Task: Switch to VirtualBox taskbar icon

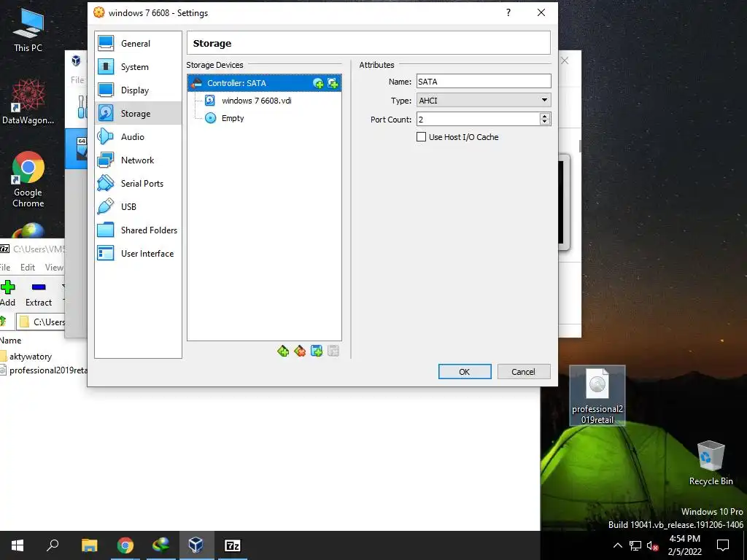Action: pos(196,545)
